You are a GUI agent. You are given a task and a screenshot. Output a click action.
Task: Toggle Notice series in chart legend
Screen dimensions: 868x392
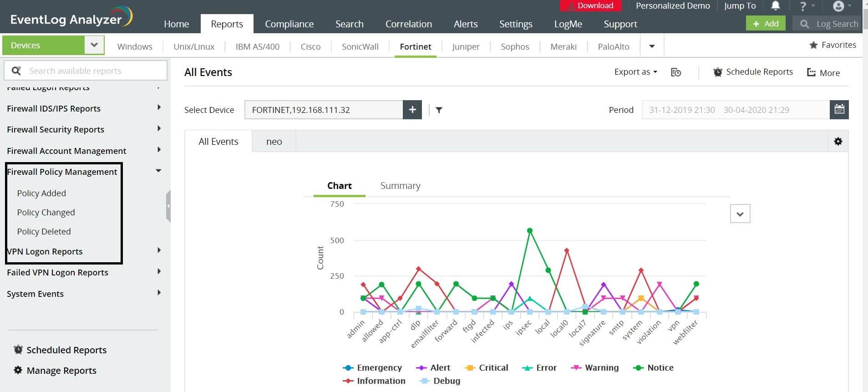tap(653, 367)
